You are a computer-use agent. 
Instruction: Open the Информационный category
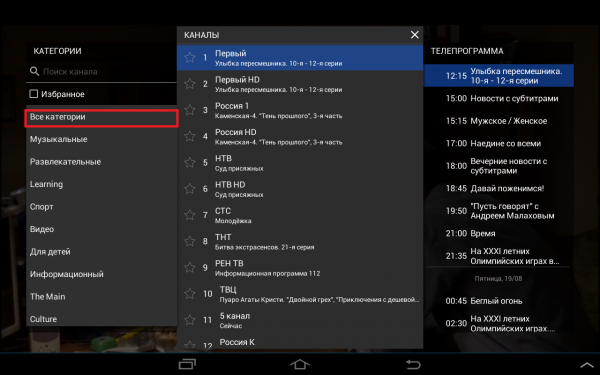coord(101,274)
